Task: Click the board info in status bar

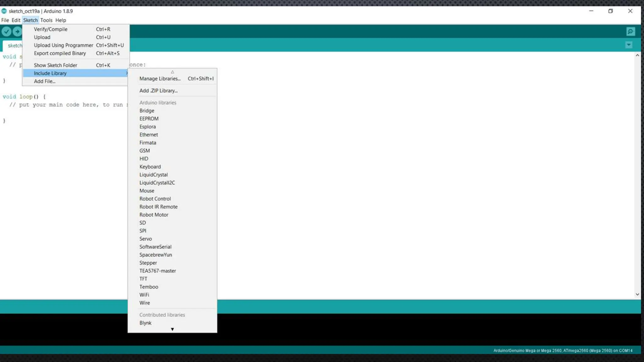Action: 563,350
